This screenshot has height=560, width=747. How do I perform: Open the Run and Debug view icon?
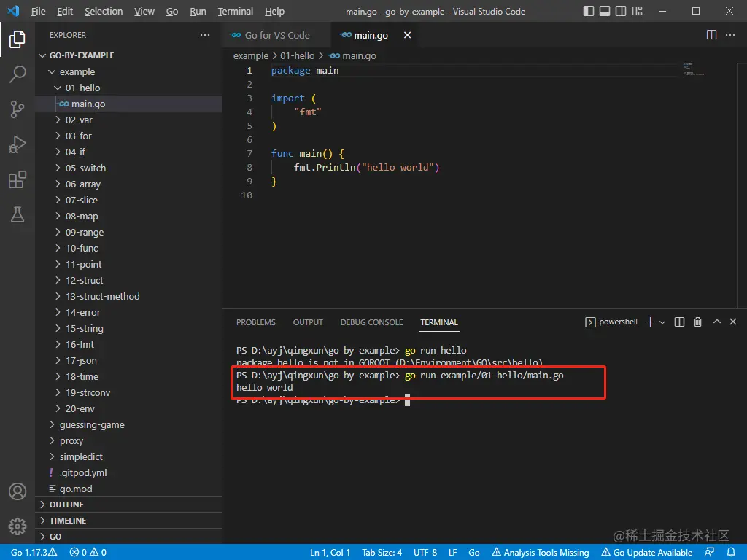point(18,144)
